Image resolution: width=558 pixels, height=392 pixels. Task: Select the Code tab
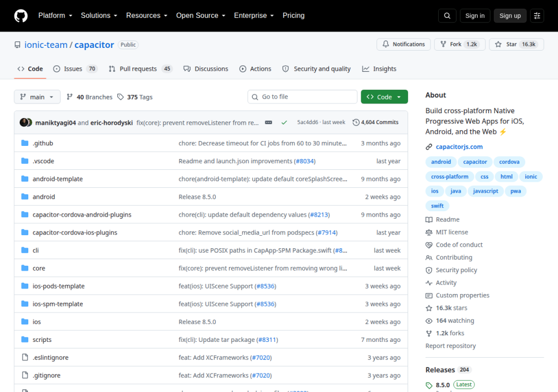31,69
